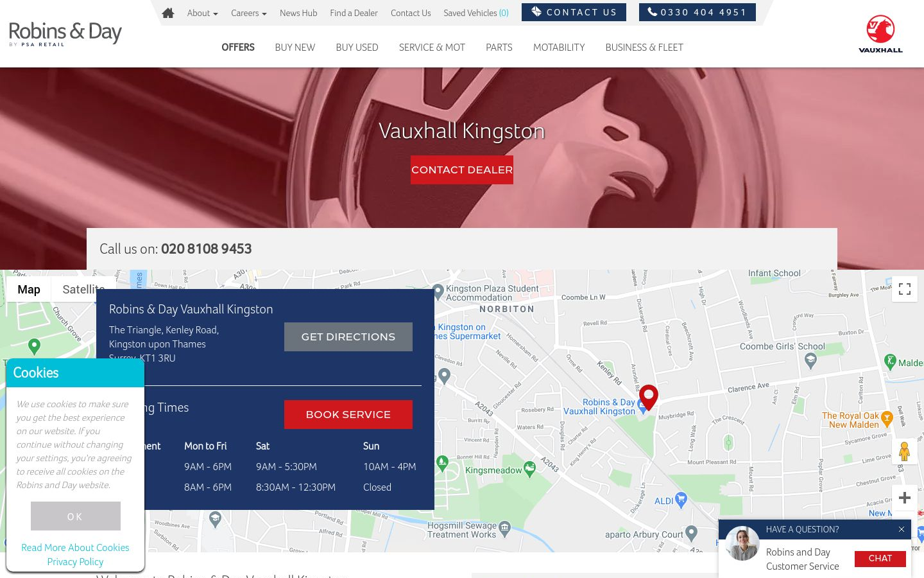Click the ALDI shopping marker on map

click(681, 499)
